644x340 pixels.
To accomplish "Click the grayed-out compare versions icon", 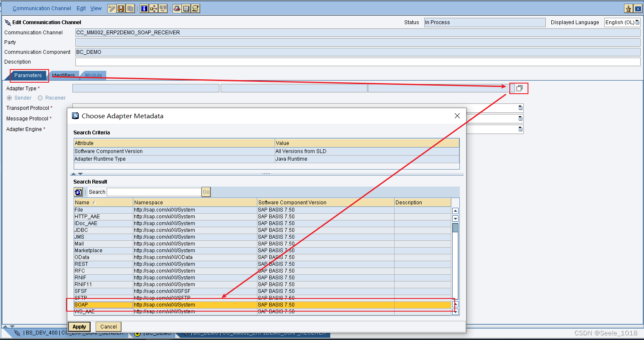I will point(163,8).
